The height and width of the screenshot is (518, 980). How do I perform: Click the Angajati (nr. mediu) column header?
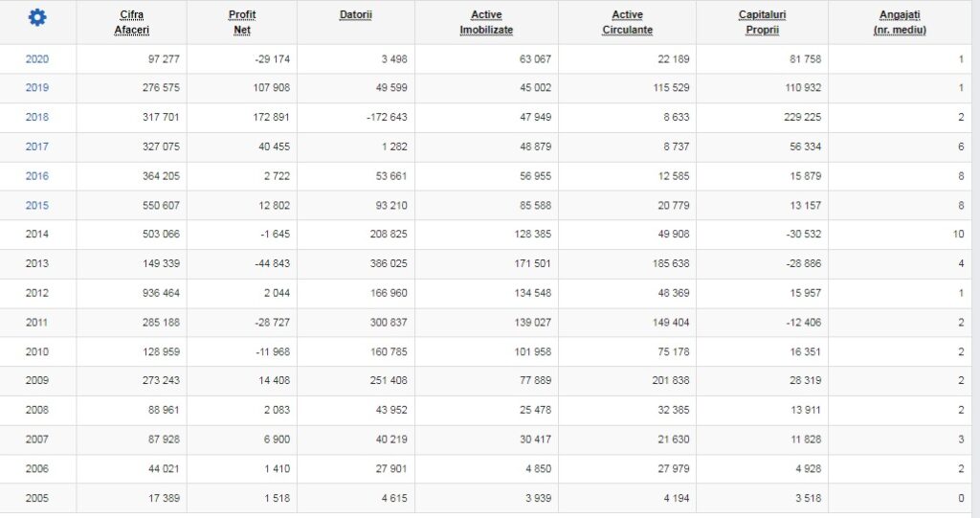pos(900,22)
